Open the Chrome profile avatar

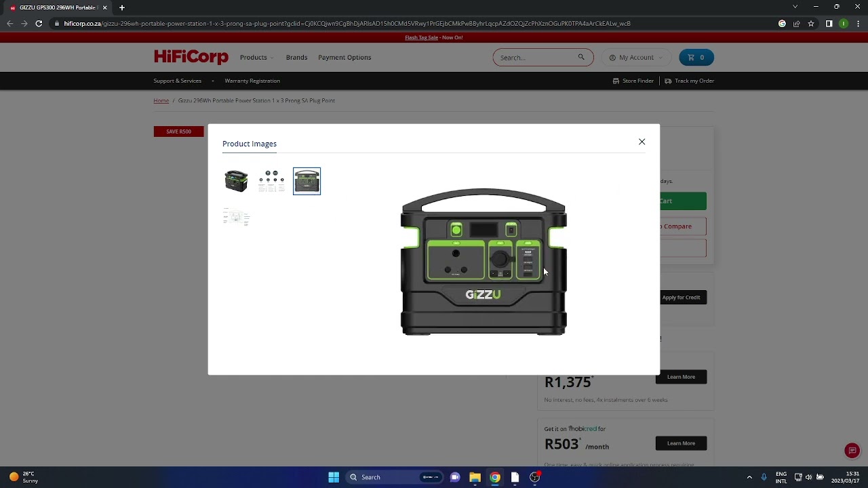844,24
